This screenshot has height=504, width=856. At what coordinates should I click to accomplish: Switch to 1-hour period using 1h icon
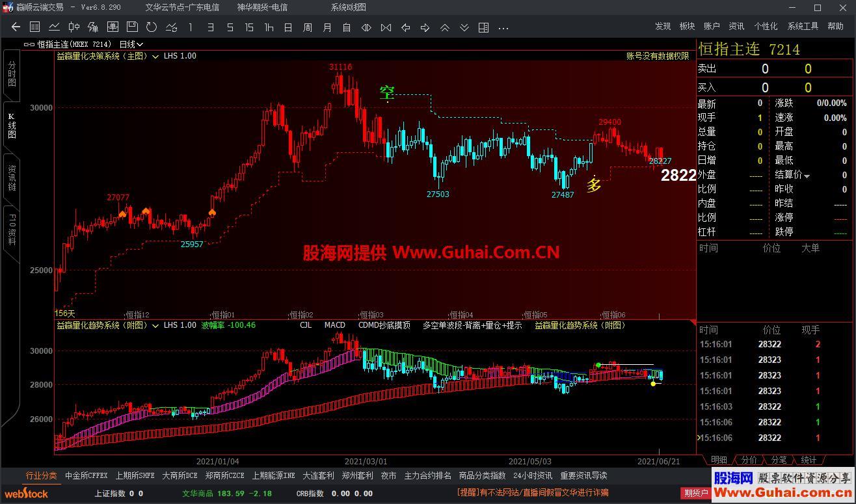[x=268, y=27]
